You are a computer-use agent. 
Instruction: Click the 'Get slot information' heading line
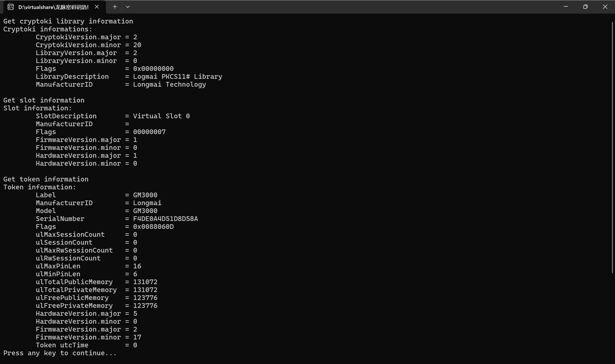(x=44, y=100)
